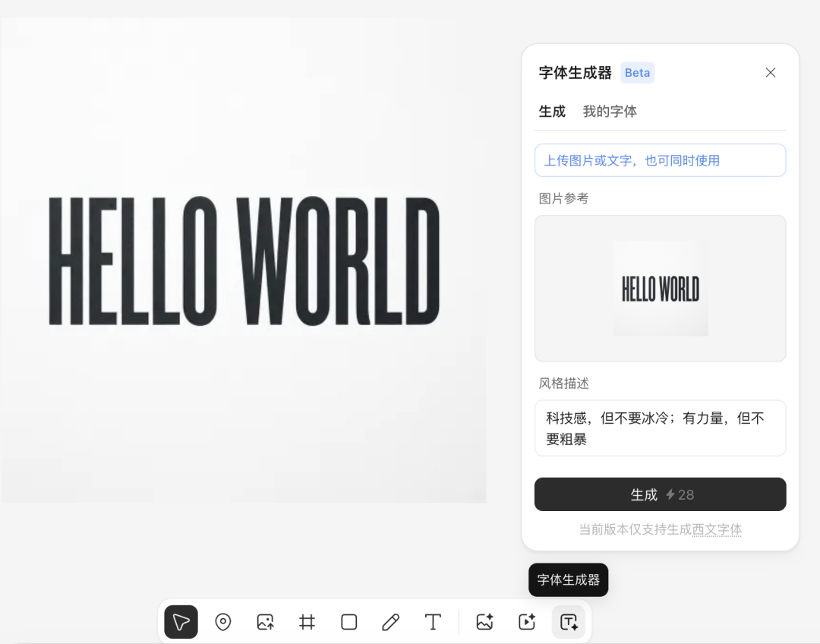Open the image upload tool

[264, 622]
